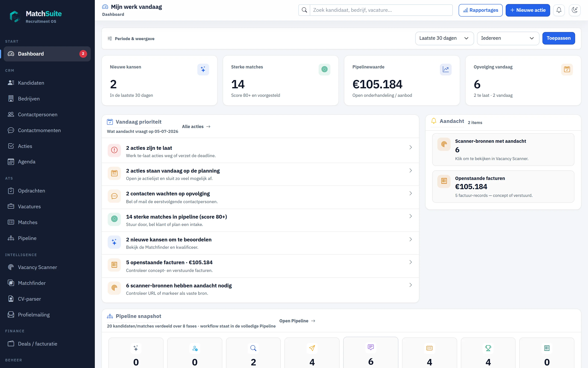Click the target icon on Sterke matches card
This screenshot has height=368, width=588.
pos(324,69)
